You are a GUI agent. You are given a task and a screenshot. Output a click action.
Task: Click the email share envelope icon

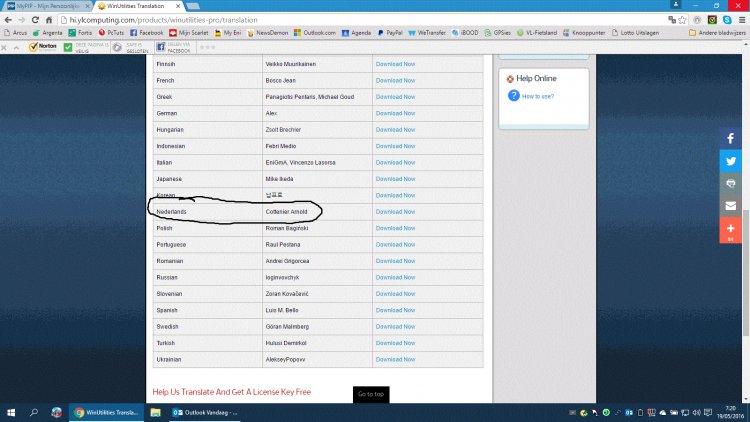(x=730, y=206)
